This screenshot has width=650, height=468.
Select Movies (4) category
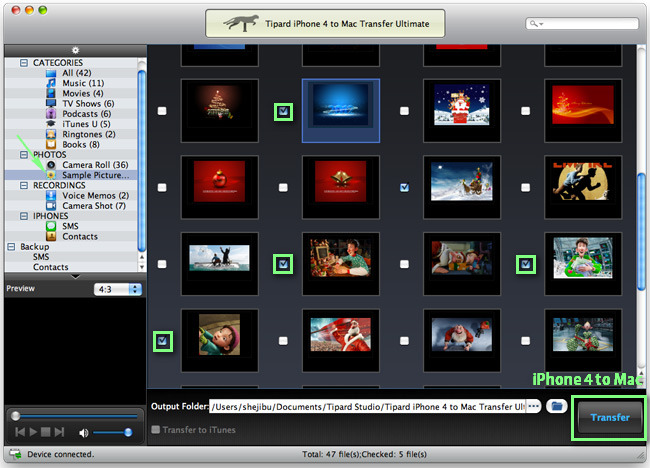click(83, 94)
